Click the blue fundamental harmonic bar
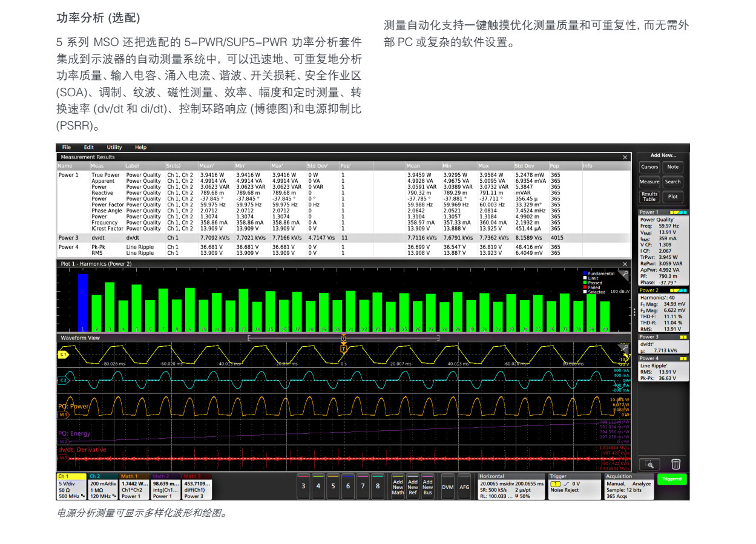 tap(83, 303)
